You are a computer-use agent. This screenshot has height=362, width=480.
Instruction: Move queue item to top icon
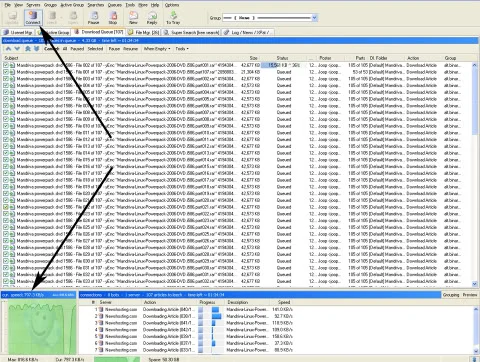coord(28,49)
